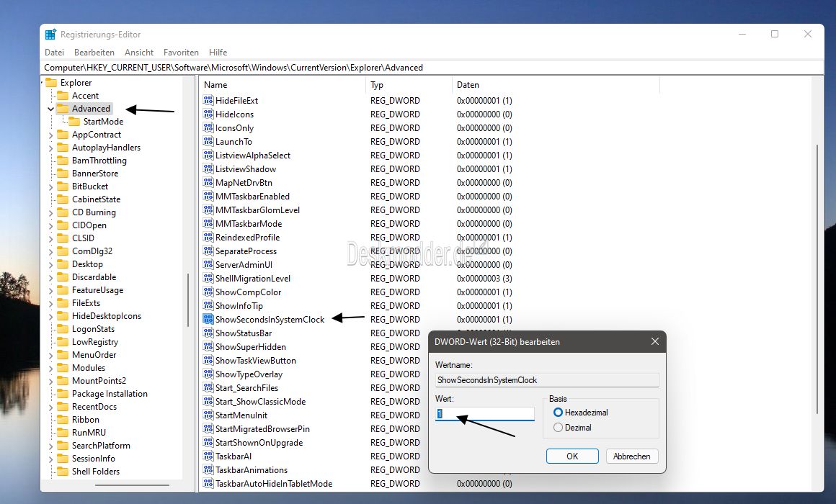
Task: Click the ListviewAlphaSelect value icon
Action: tap(208, 155)
